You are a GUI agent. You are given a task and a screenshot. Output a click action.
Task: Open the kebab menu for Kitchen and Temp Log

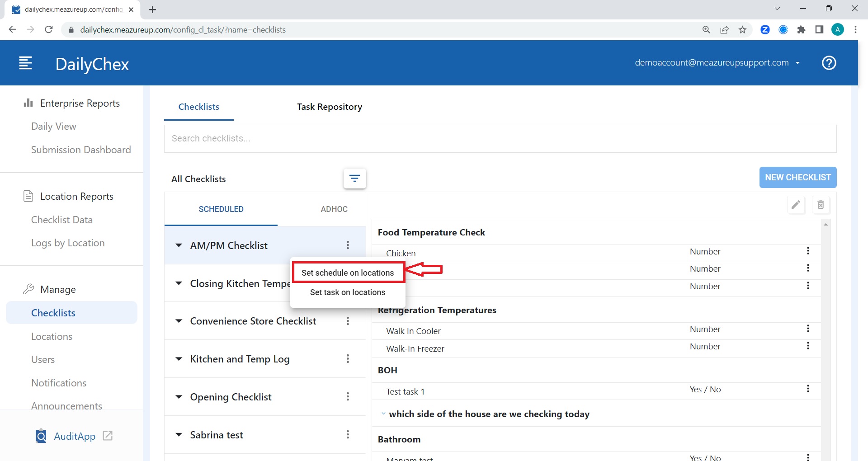tap(348, 358)
